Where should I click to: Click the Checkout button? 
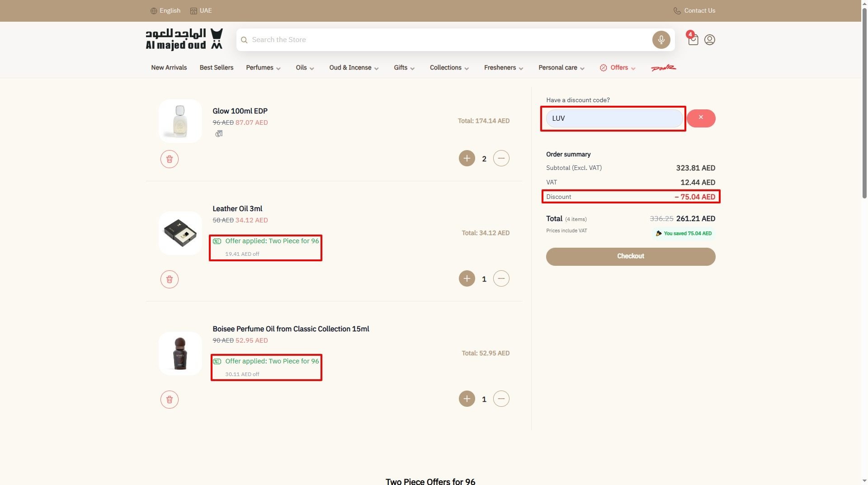pyautogui.click(x=631, y=256)
